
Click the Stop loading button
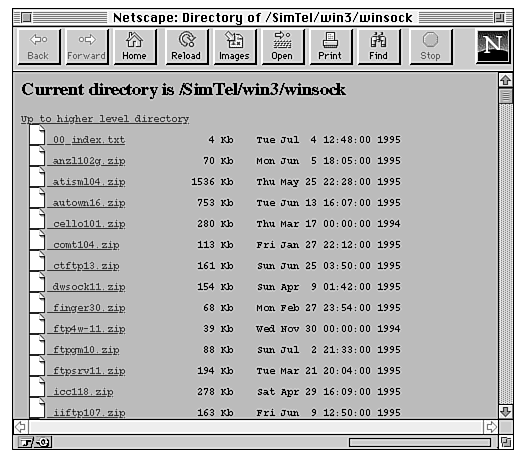click(x=431, y=47)
